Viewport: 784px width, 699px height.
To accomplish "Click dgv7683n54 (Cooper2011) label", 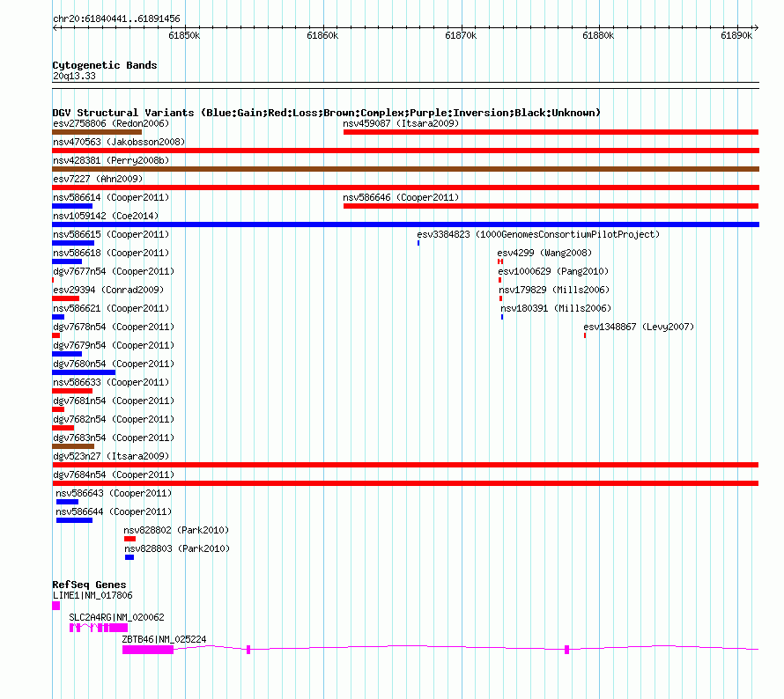I will coord(114,438).
